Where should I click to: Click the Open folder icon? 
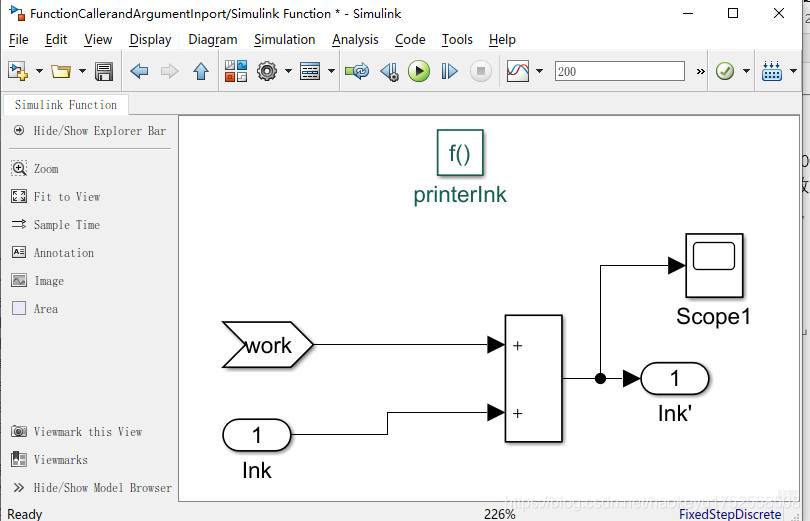point(61,71)
